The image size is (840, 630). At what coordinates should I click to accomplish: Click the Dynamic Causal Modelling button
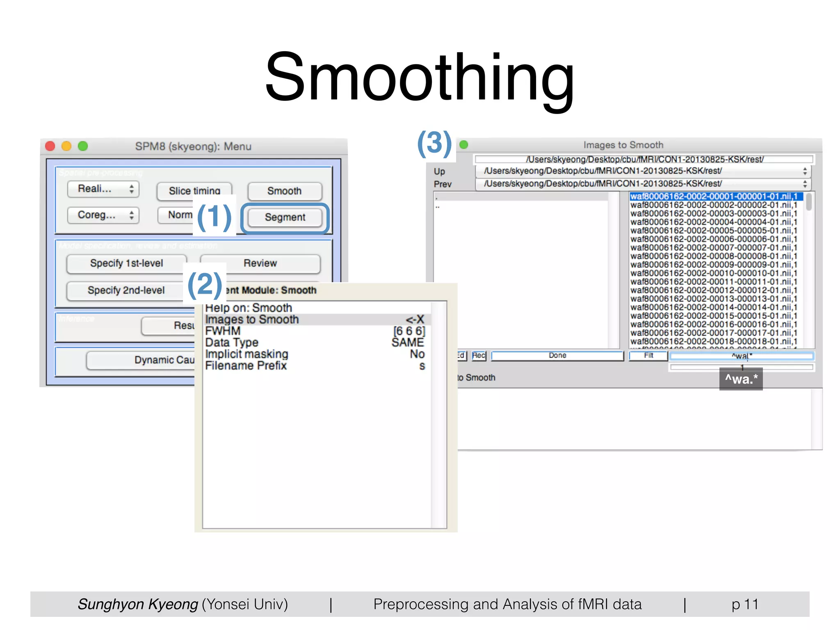141,360
